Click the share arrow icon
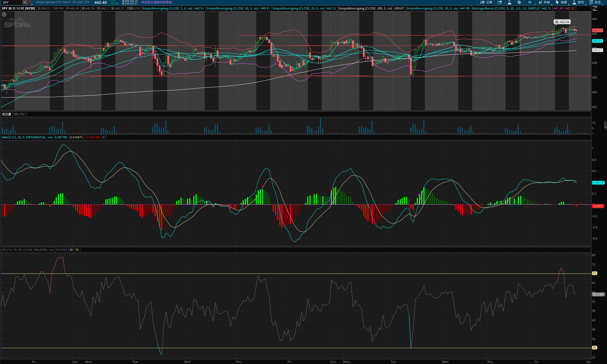The width and height of the screenshot is (607, 364). [482, 2]
